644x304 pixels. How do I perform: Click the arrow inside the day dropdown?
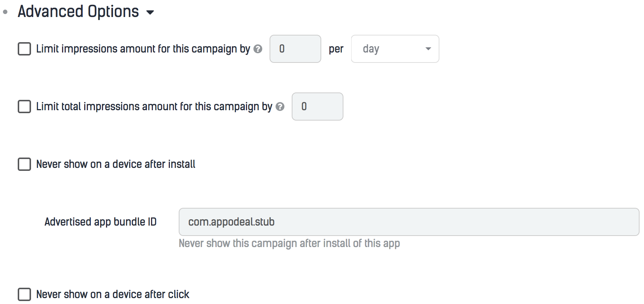[x=428, y=49]
